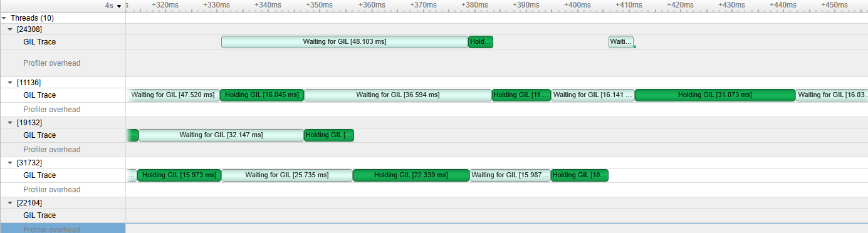Select Holding GIL [31.073 ms] block
868x233 pixels.
click(x=715, y=95)
